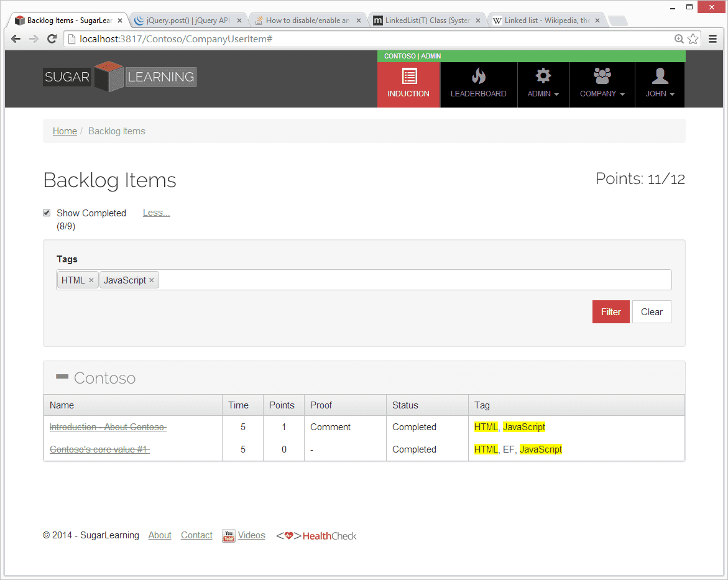Toggle the Show Completed checkbox
Screen dimensions: 728x580
click(47, 213)
